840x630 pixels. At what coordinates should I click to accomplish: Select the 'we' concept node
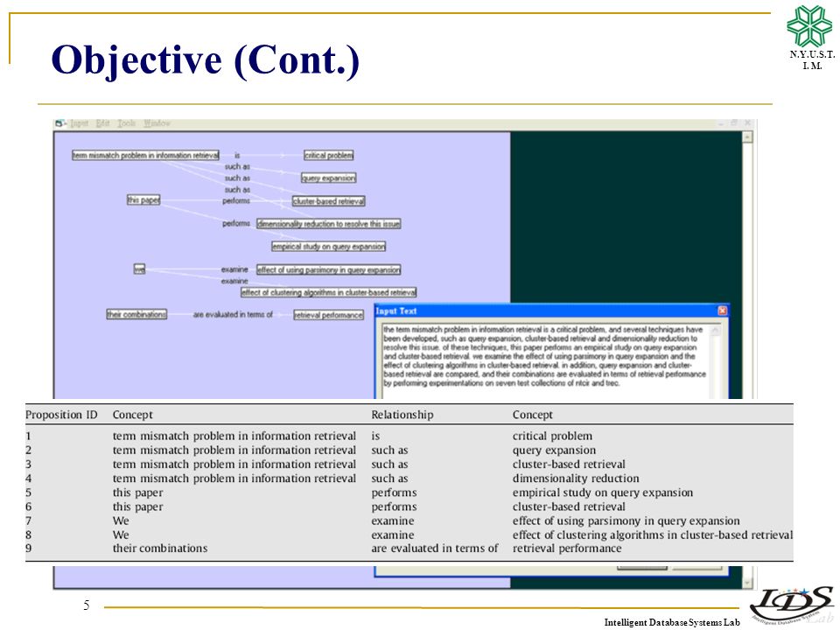(139, 269)
